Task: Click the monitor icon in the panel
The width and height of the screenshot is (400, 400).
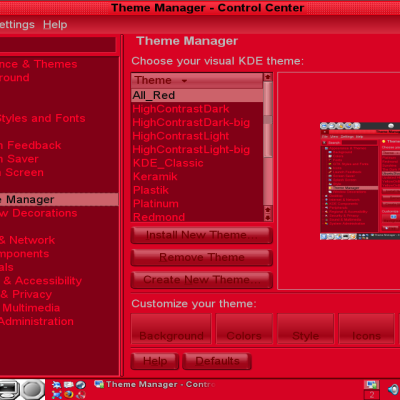Action: point(9,389)
